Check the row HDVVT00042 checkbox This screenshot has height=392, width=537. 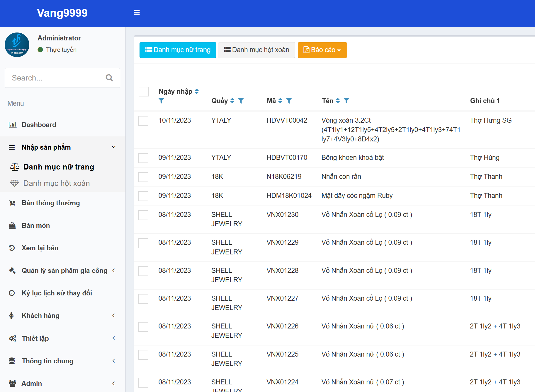tap(143, 121)
